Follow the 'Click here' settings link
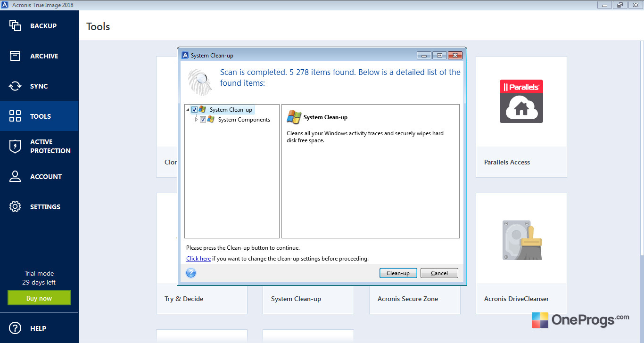 coord(198,259)
